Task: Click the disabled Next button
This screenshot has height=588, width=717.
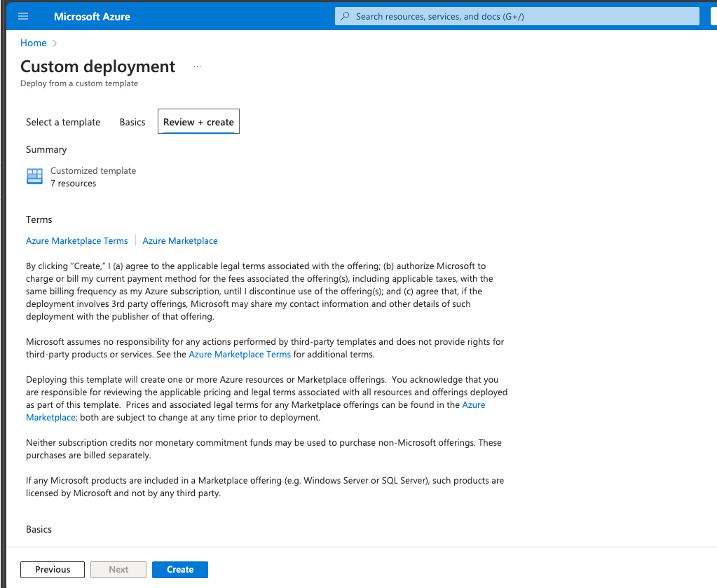Action: (x=118, y=570)
